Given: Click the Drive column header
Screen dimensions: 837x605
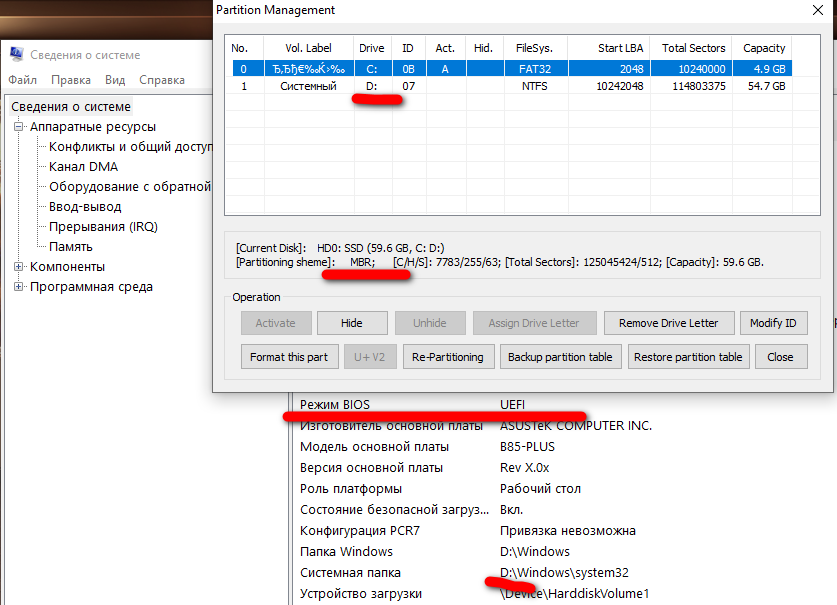Looking at the screenshot, I should (x=372, y=48).
